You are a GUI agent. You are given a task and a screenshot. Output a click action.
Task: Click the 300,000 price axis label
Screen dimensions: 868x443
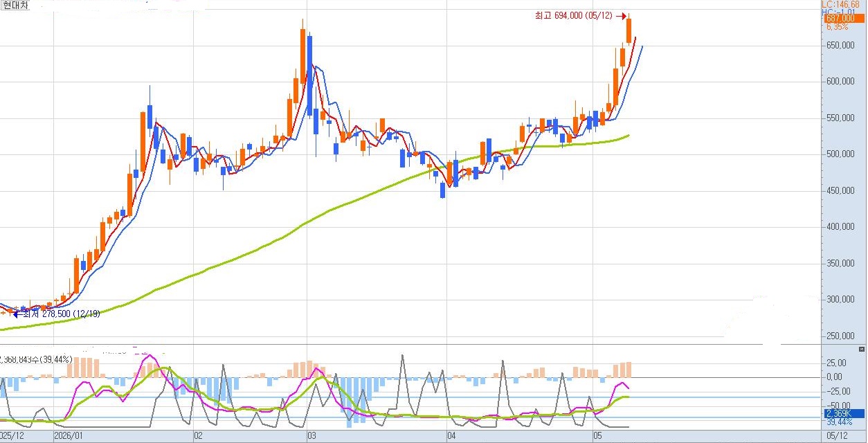coord(840,300)
